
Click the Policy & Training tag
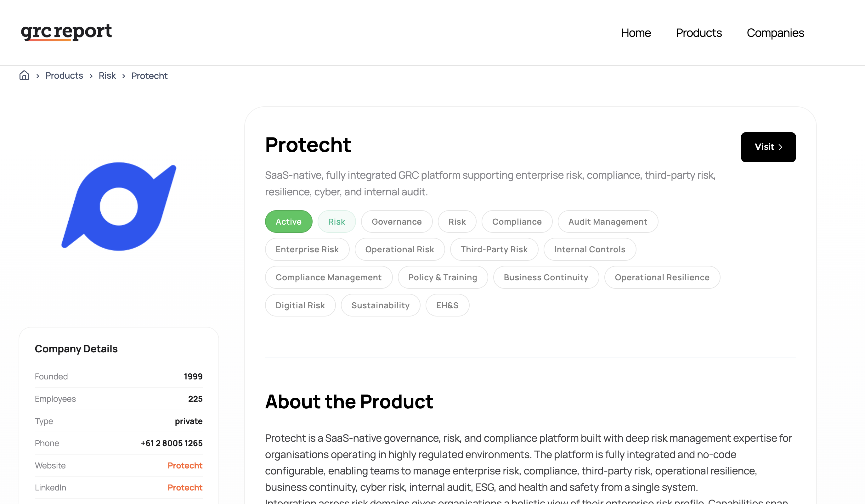pyautogui.click(x=443, y=277)
